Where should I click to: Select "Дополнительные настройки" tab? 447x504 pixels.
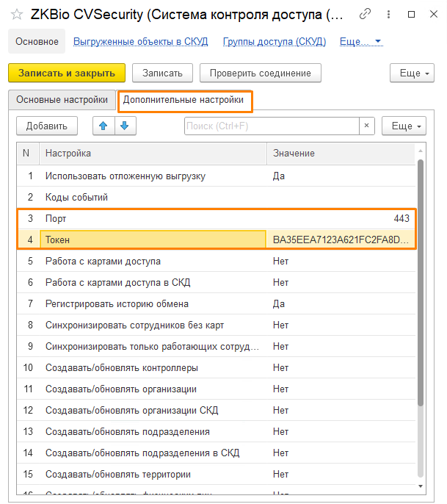pos(183,99)
